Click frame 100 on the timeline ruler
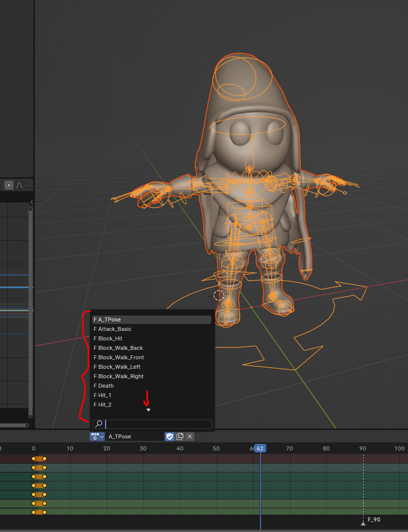 pos(400,448)
